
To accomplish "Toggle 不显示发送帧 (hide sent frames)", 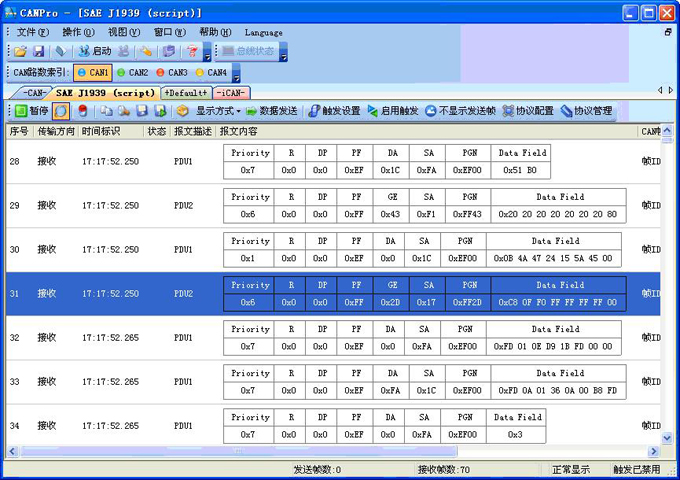I will [460, 111].
